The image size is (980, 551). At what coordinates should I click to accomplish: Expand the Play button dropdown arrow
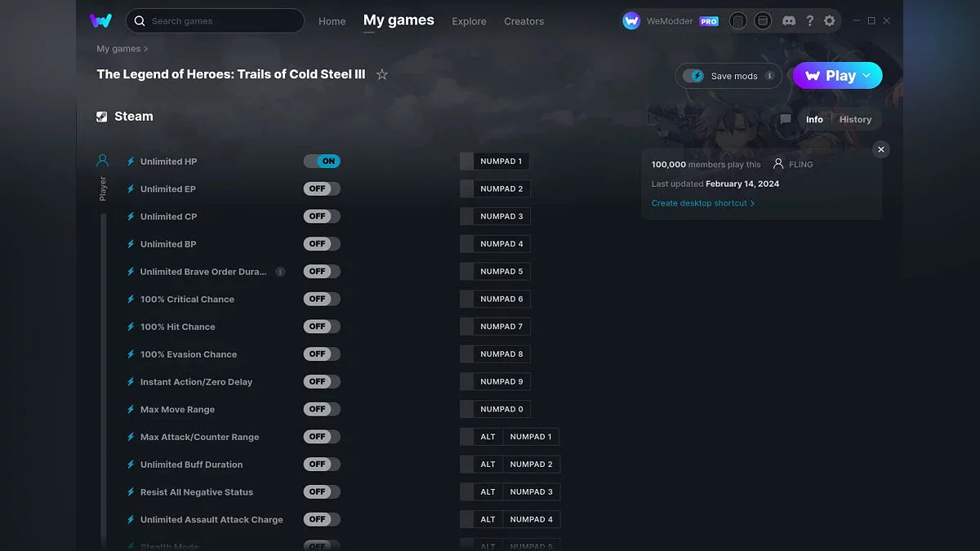[x=867, y=76]
